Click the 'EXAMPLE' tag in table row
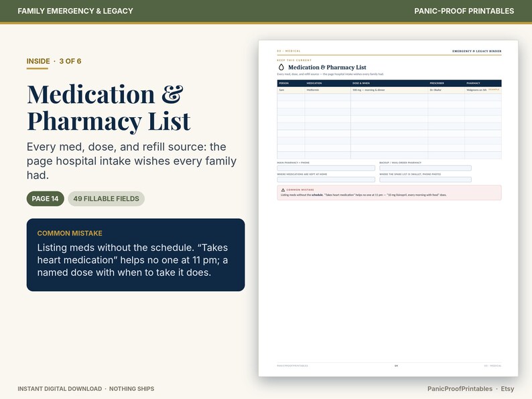The width and height of the screenshot is (532, 399). coord(494,90)
